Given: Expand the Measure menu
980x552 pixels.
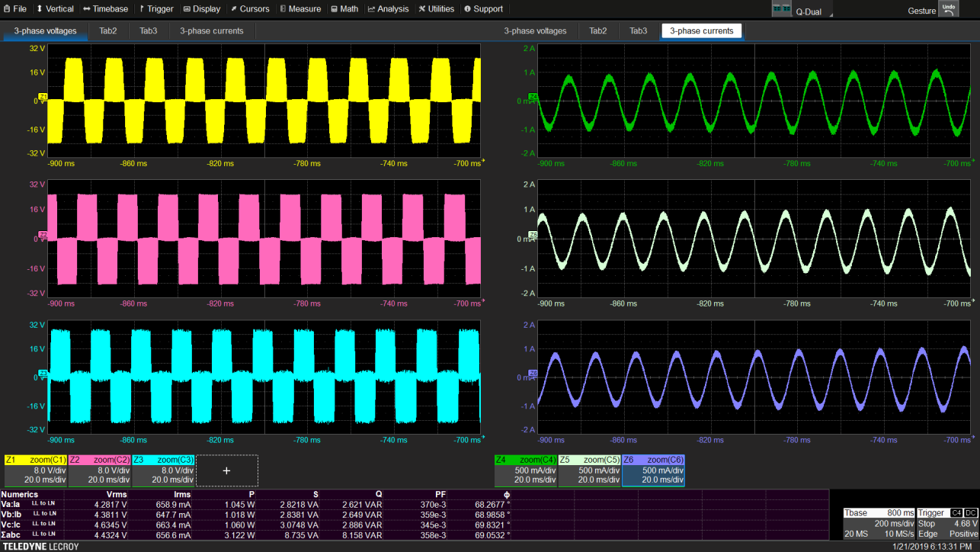Looking at the screenshot, I should pyautogui.click(x=299, y=9).
